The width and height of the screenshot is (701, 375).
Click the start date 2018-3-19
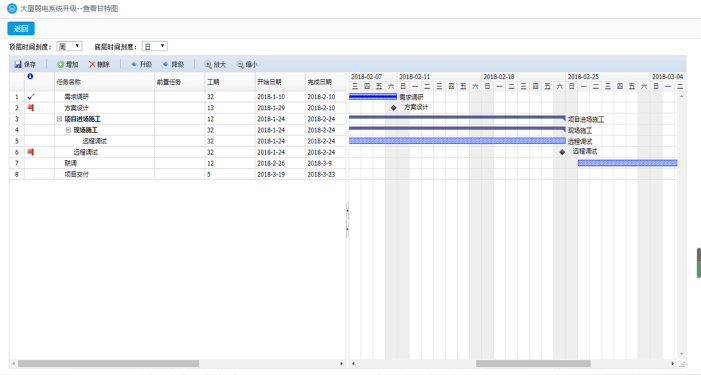[x=271, y=174]
